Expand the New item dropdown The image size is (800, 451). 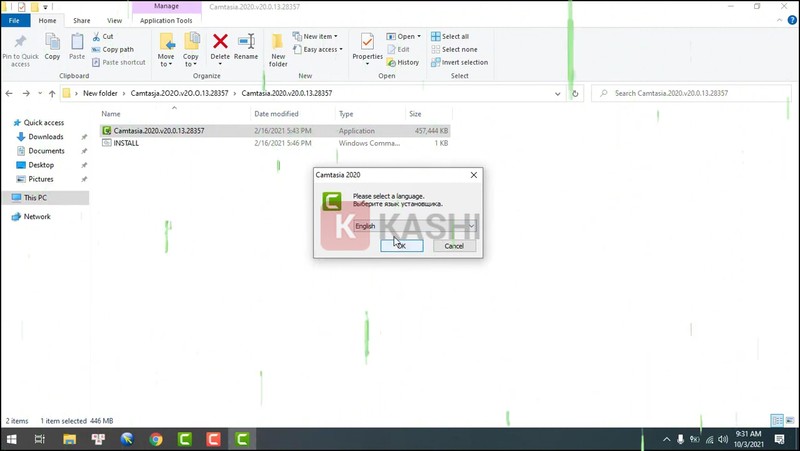[320, 36]
